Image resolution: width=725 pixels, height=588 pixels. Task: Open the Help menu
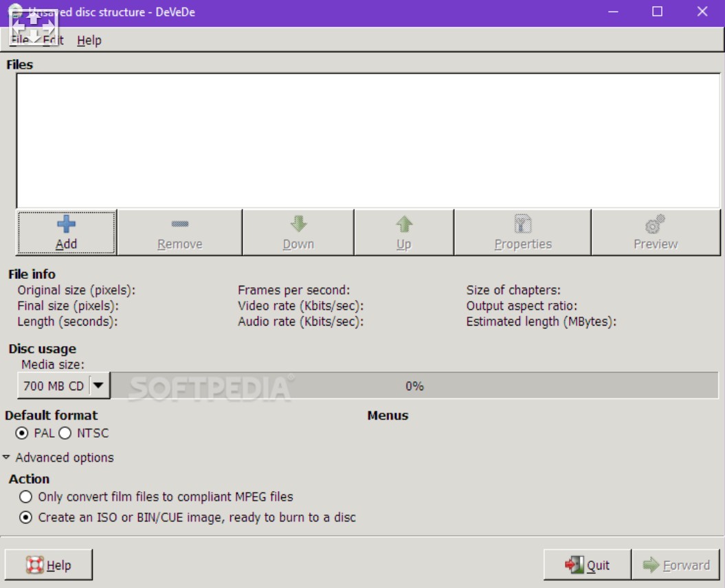pos(89,41)
